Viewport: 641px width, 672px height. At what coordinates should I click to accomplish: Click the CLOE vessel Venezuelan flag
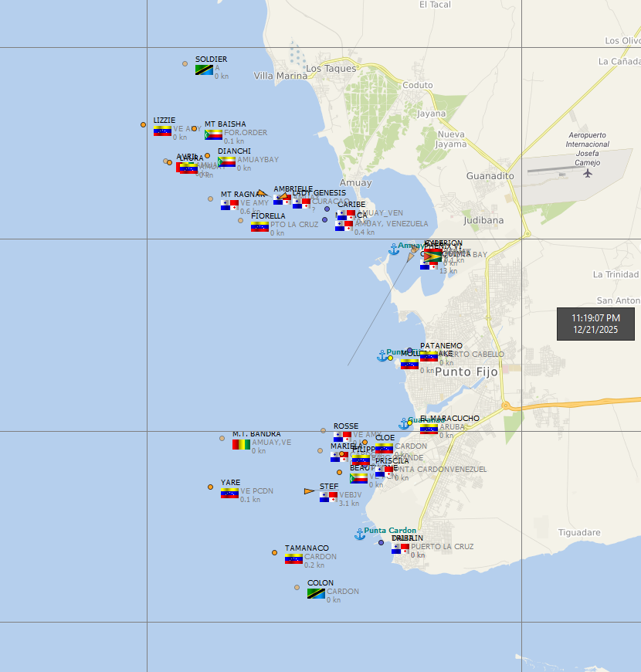[384, 448]
